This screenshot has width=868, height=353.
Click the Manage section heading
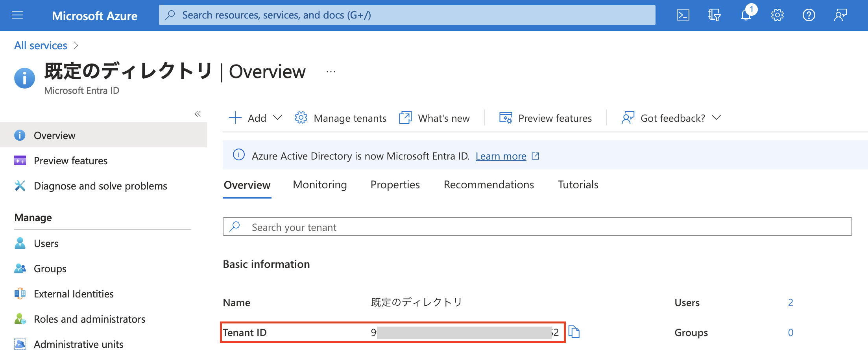click(33, 217)
